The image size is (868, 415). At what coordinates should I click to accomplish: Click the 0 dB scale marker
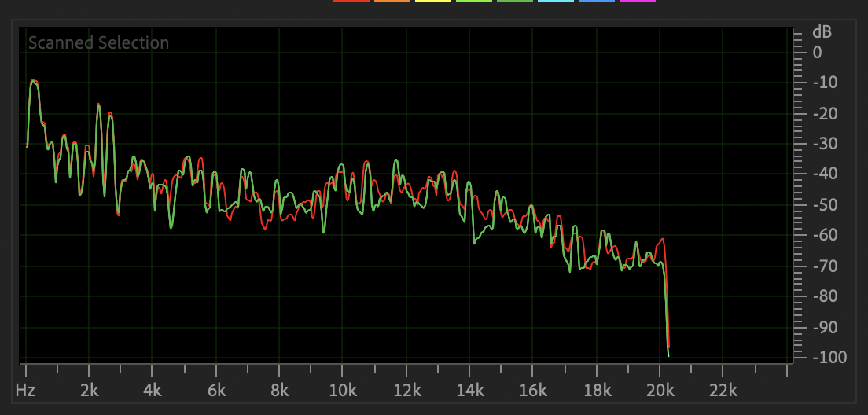click(818, 52)
